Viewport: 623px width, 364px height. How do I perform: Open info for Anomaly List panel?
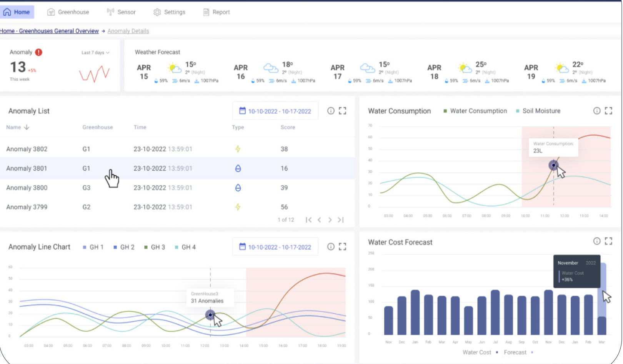coord(331,111)
